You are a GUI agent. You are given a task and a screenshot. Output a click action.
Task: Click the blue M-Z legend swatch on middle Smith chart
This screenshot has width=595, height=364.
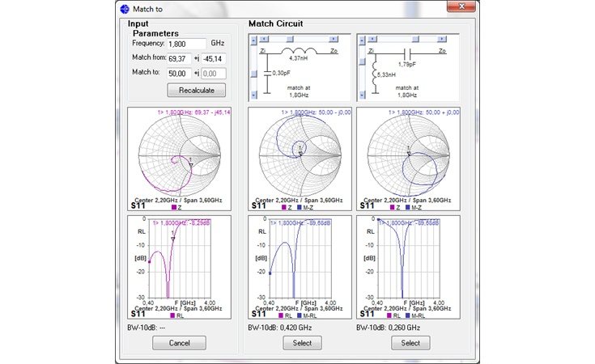(x=300, y=207)
